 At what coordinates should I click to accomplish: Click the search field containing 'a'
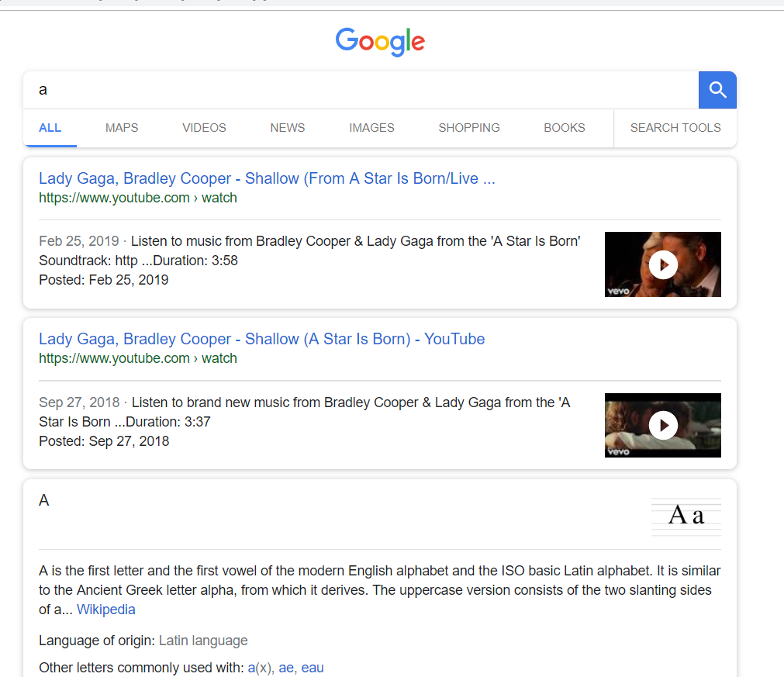361,90
